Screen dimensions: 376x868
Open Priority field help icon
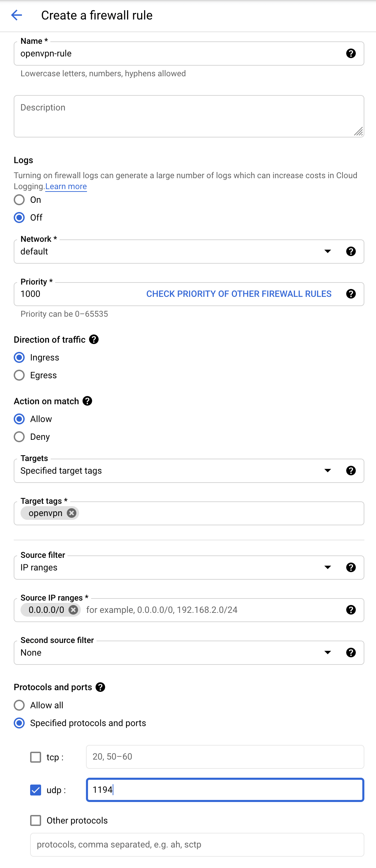click(x=351, y=294)
